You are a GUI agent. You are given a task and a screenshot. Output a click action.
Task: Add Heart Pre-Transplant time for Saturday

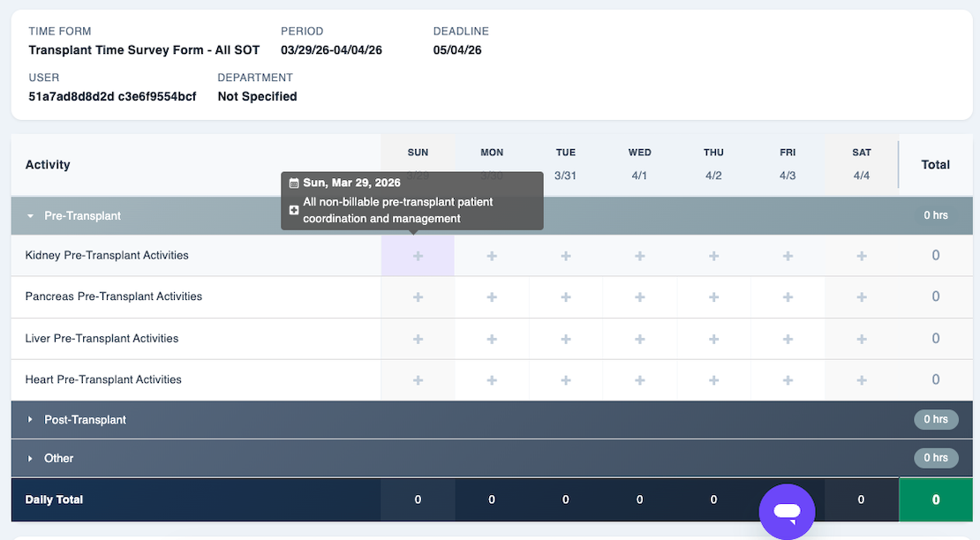[861, 380]
